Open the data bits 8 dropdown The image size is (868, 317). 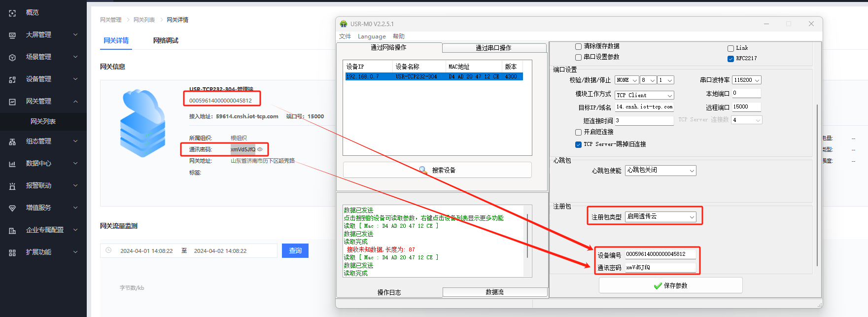[648, 80]
